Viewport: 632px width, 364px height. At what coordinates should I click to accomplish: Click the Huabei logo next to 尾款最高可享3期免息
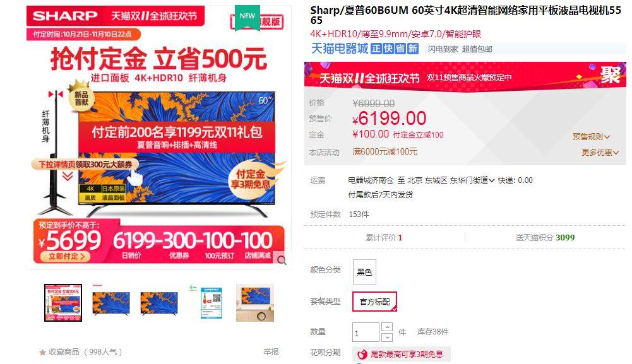coord(362,354)
